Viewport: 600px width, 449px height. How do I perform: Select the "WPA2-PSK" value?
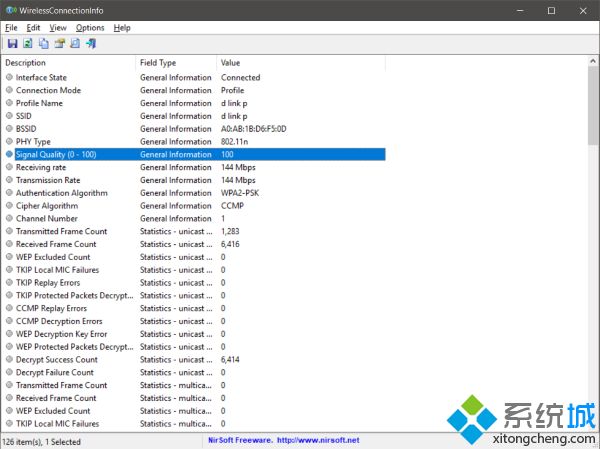(240, 193)
